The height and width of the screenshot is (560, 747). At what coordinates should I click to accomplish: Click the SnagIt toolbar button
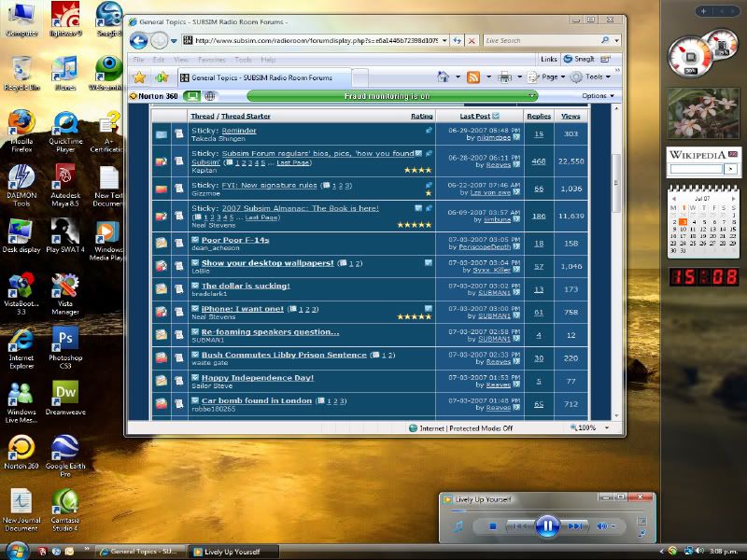[579, 59]
